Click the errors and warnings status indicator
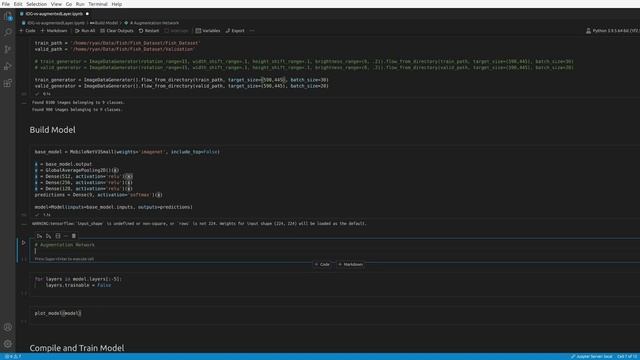Screen dimensions: 640x360 13,357
